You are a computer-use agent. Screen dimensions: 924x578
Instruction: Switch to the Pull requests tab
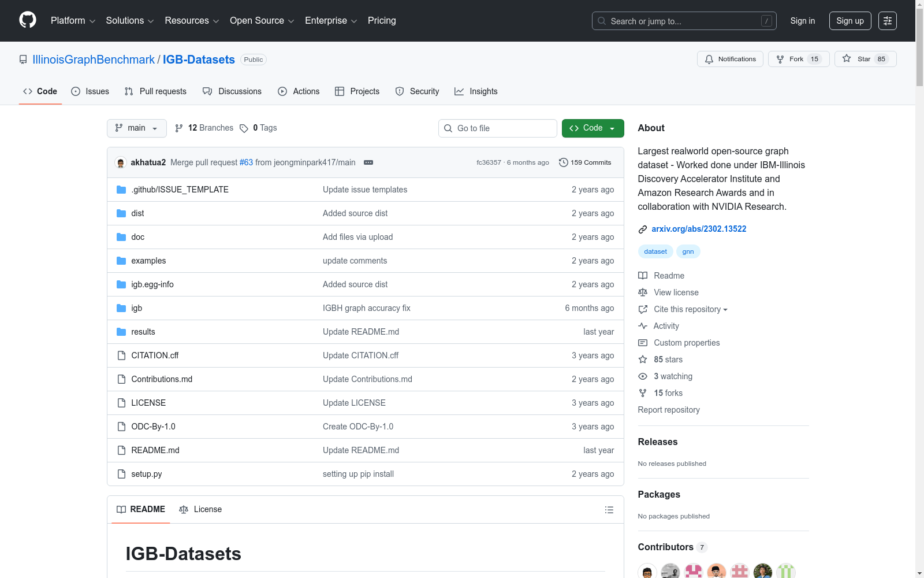pyautogui.click(x=155, y=91)
